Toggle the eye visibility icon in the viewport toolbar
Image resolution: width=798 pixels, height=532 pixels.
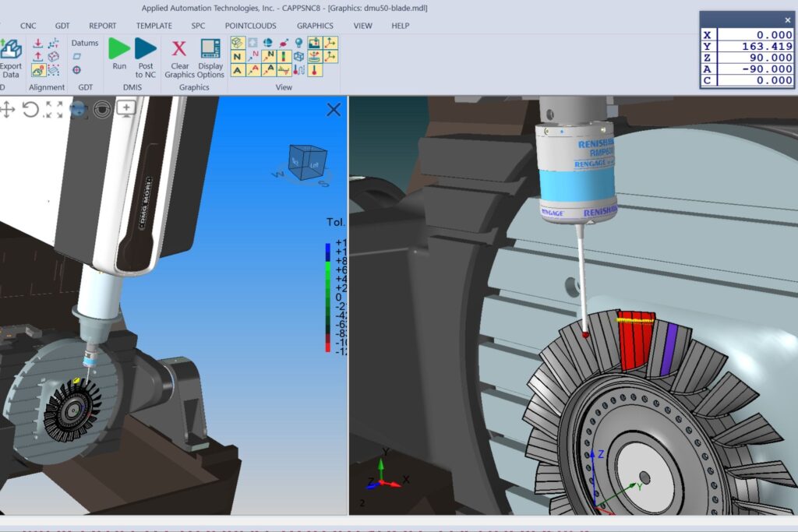coord(102,109)
